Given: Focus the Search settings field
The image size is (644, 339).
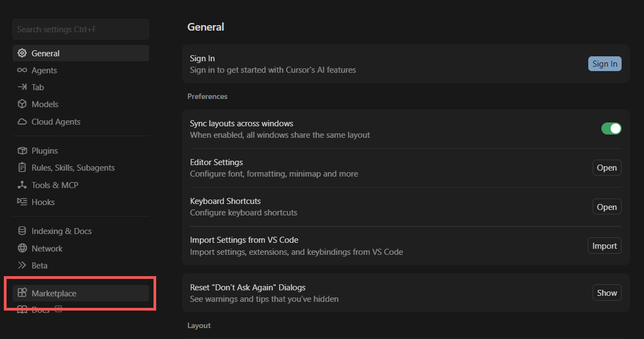Looking at the screenshot, I should (x=80, y=30).
